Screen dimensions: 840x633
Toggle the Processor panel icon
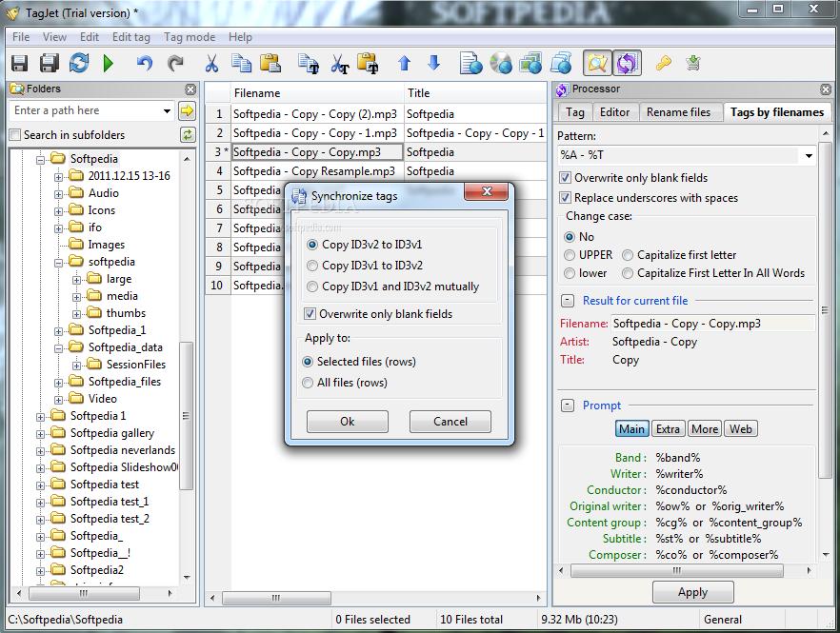[x=628, y=63]
